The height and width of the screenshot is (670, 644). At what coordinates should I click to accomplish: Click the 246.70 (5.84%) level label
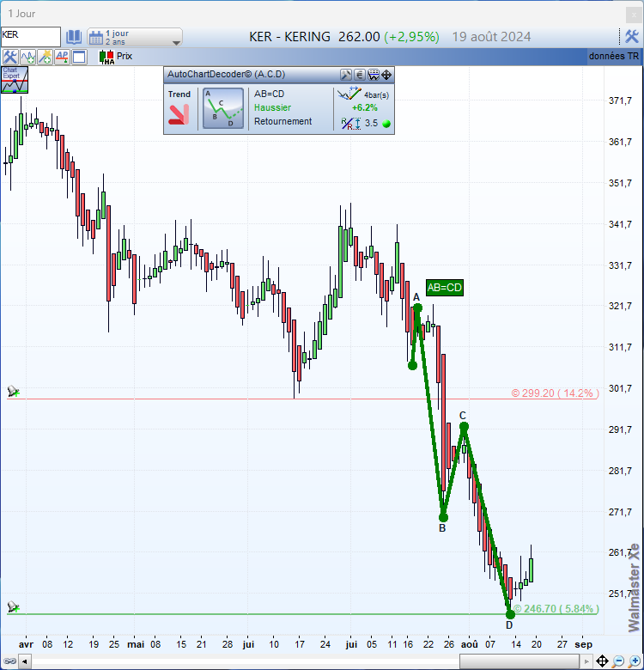click(x=556, y=608)
